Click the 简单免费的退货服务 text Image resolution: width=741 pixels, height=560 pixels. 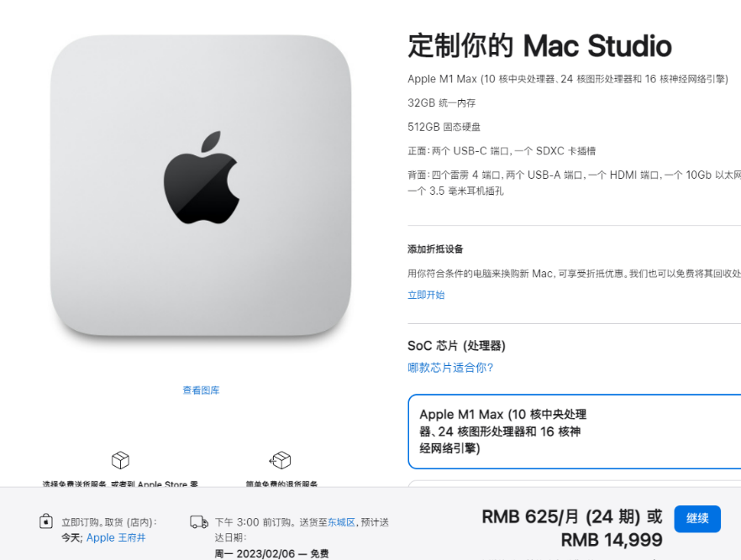(x=281, y=484)
